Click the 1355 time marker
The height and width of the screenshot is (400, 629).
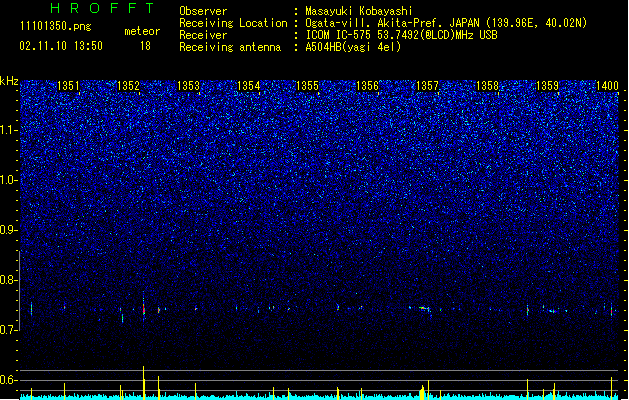click(x=307, y=86)
